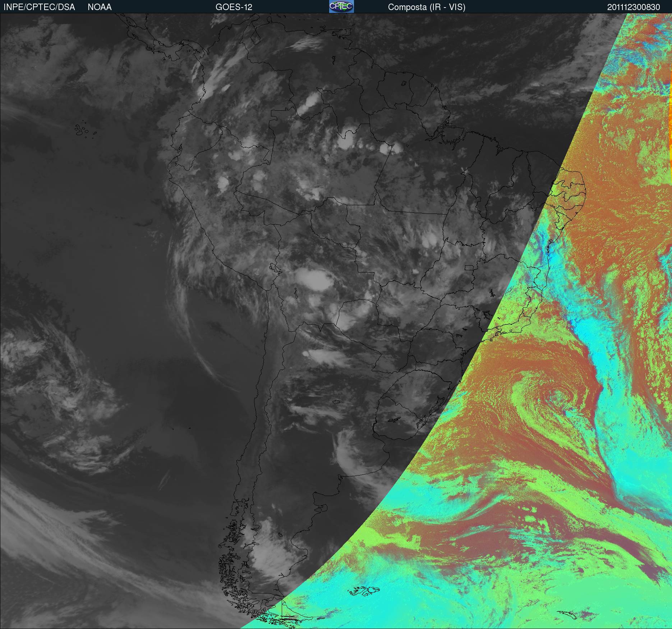Click the 201112300830 timestamp

(x=634, y=7)
